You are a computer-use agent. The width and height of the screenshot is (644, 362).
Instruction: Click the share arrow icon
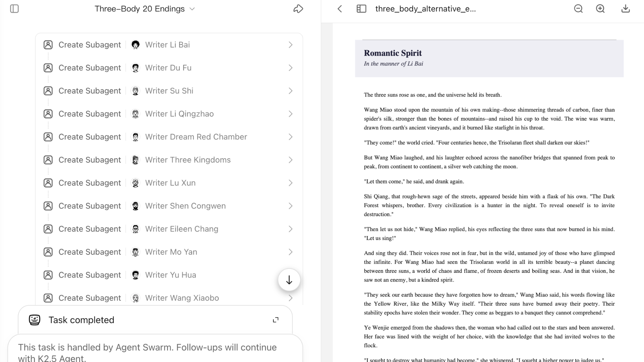tap(298, 9)
